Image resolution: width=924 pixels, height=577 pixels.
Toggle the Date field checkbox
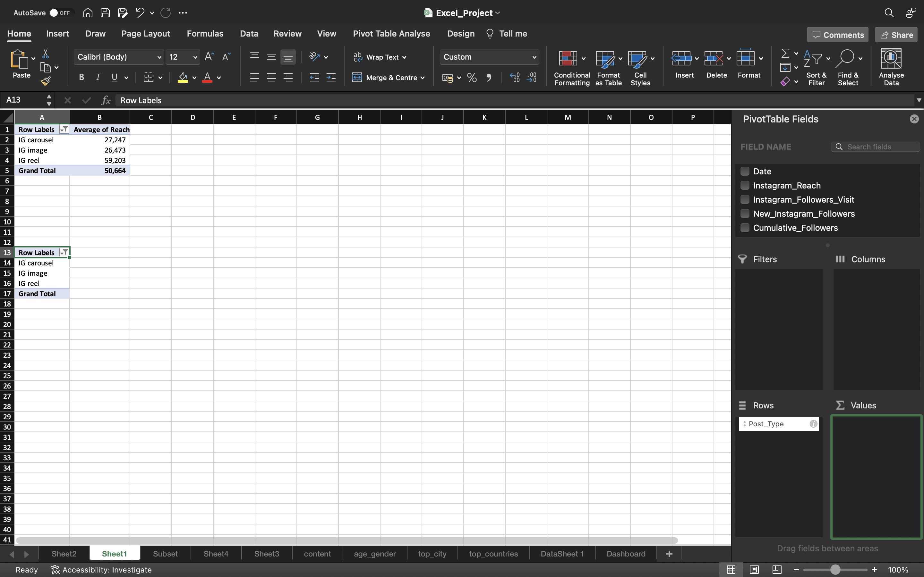pyautogui.click(x=744, y=171)
